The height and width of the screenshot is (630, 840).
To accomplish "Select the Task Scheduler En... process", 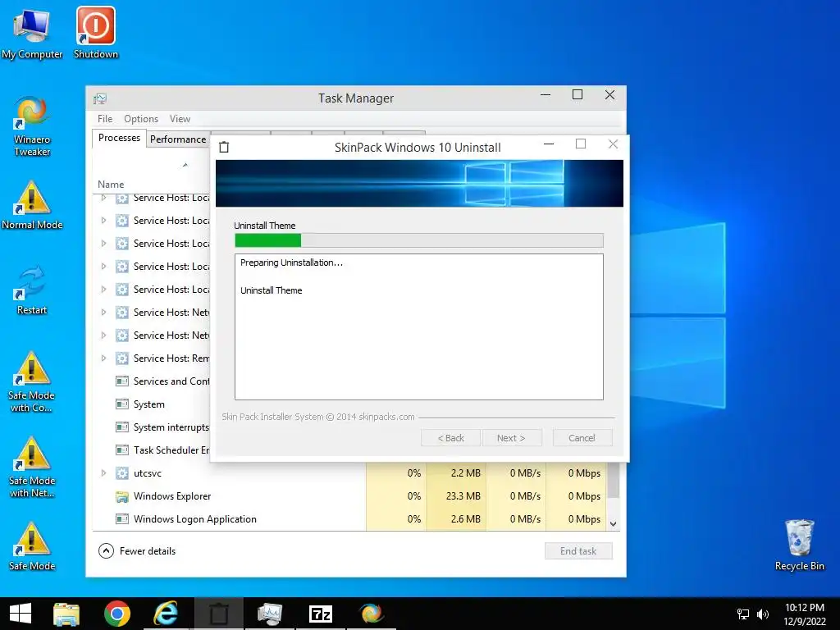I will pyautogui.click(x=152, y=450).
